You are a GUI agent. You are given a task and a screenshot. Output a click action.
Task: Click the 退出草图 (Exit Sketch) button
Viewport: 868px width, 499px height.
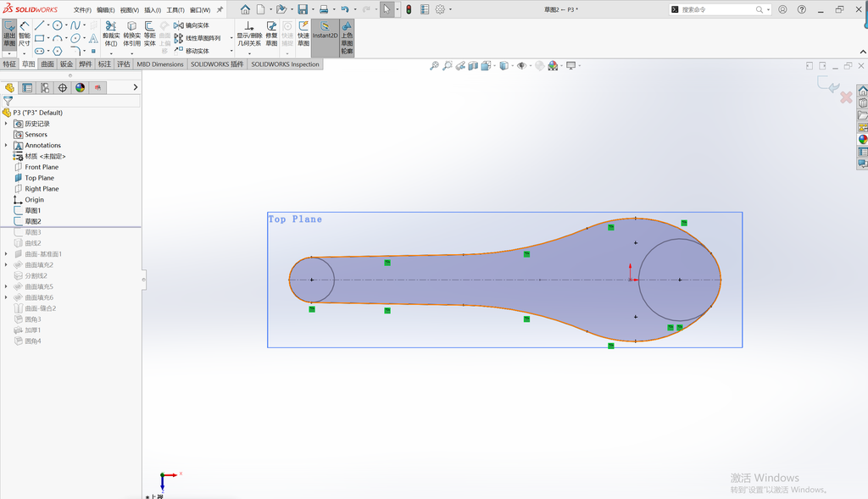point(9,34)
